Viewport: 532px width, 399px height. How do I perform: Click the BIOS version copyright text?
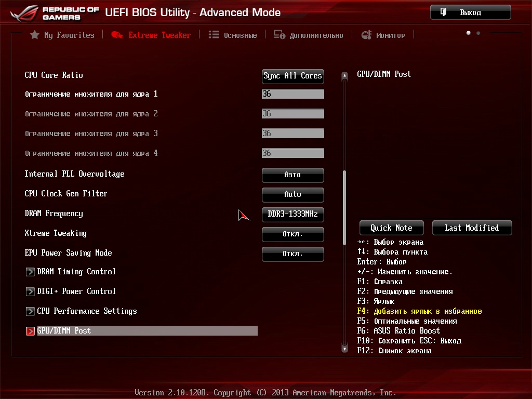265,393
